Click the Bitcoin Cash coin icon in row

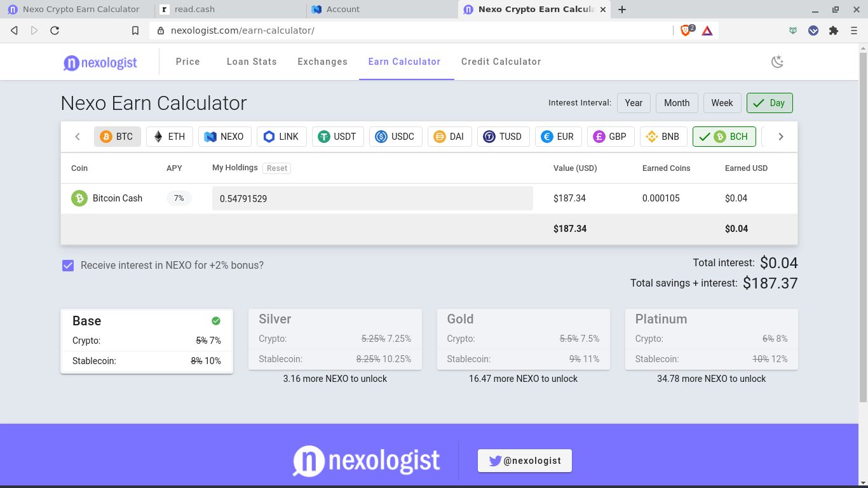coord(79,198)
